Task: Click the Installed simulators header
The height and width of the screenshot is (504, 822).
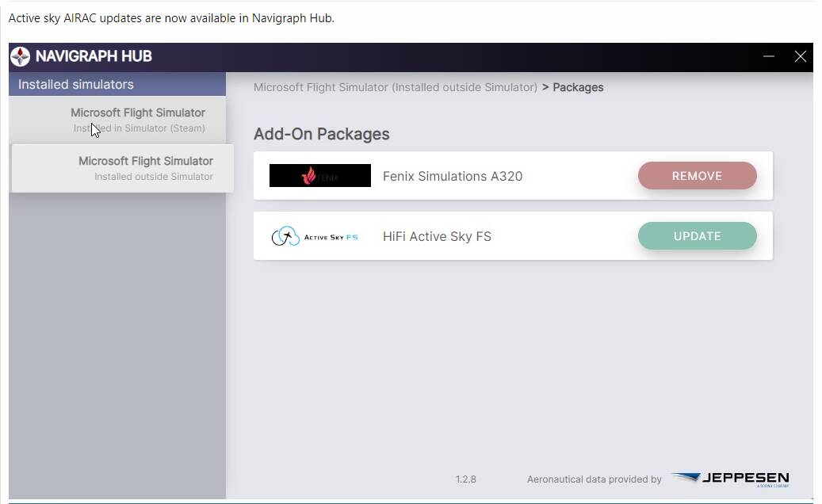Action: coord(117,84)
